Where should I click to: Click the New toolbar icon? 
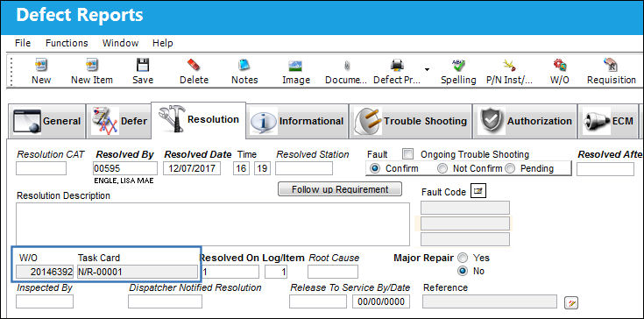pyautogui.click(x=41, y=65)
